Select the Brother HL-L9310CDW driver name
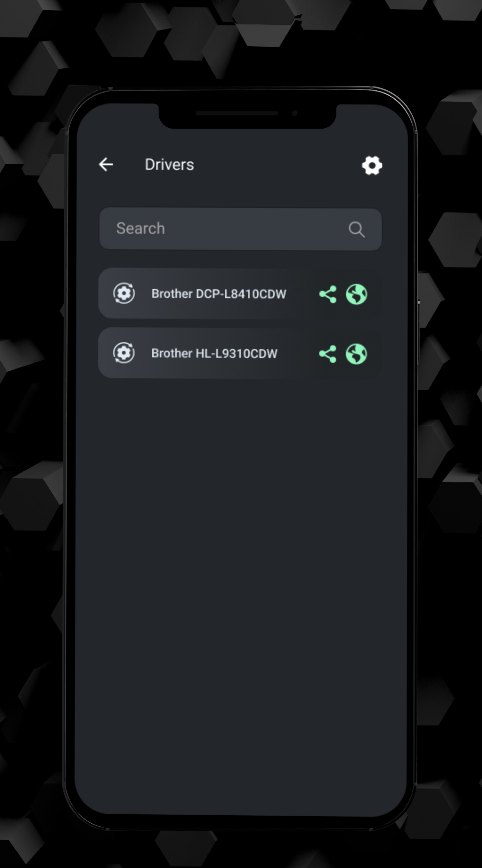482x868 pixels. (x=215, y=353)
